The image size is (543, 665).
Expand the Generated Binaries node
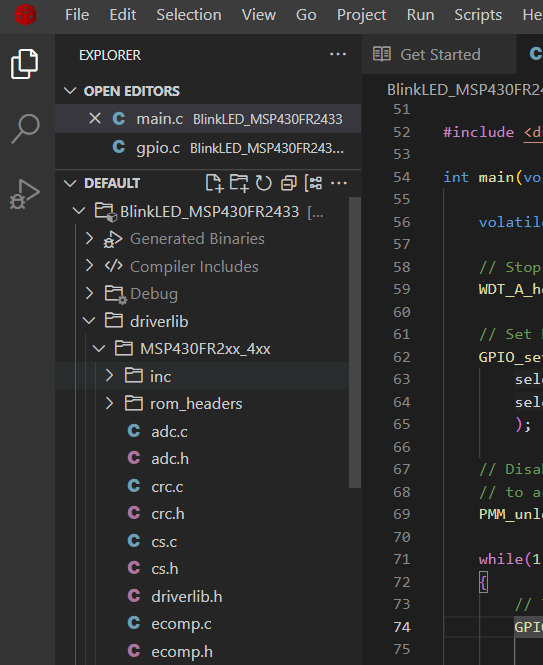[x=89, y=238]
